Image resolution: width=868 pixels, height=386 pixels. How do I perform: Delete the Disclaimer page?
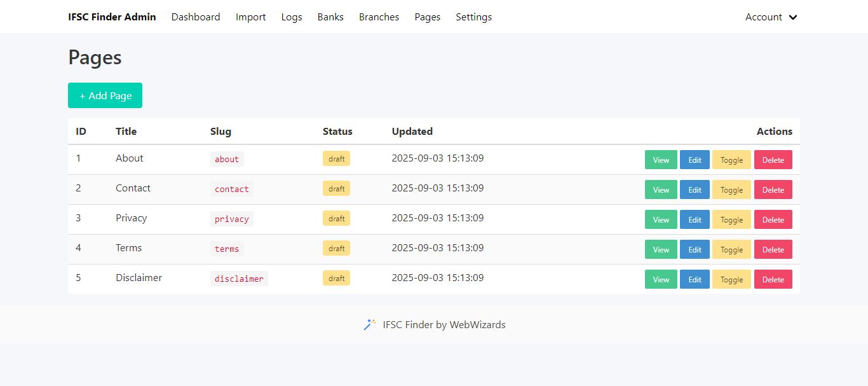tap(773, 279)
